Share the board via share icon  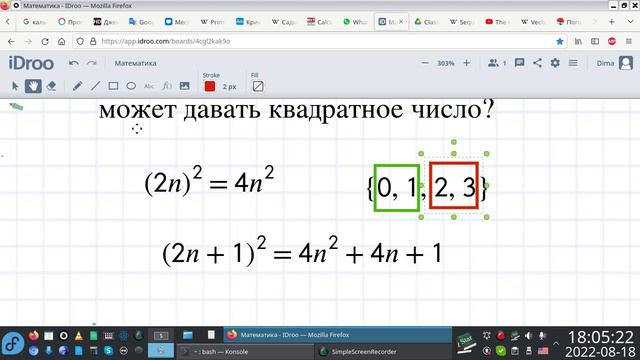coord(537,63)
